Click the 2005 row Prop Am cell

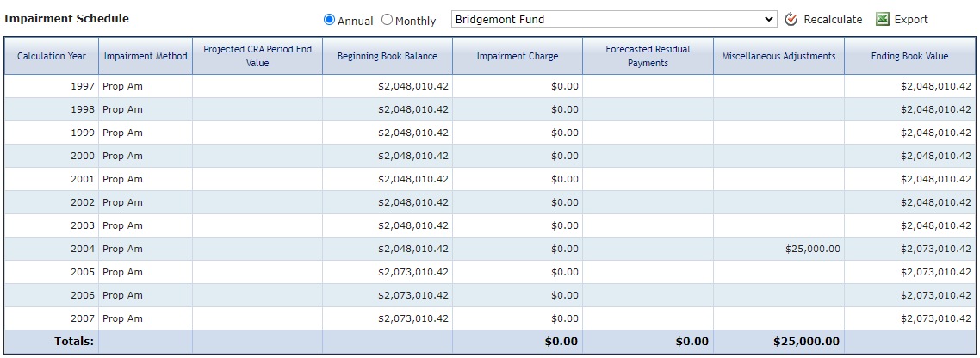(x=146, y=273)
